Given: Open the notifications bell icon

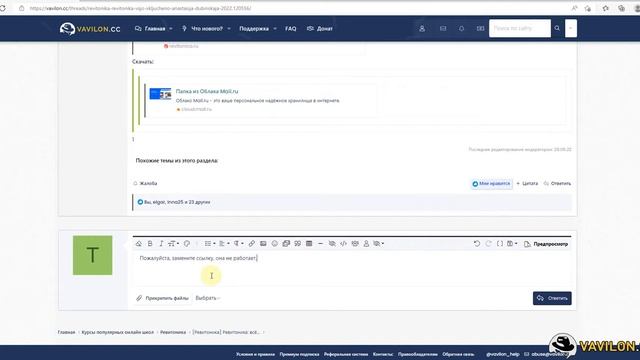Looking at the screenshot, I should [x=462, y=29].
